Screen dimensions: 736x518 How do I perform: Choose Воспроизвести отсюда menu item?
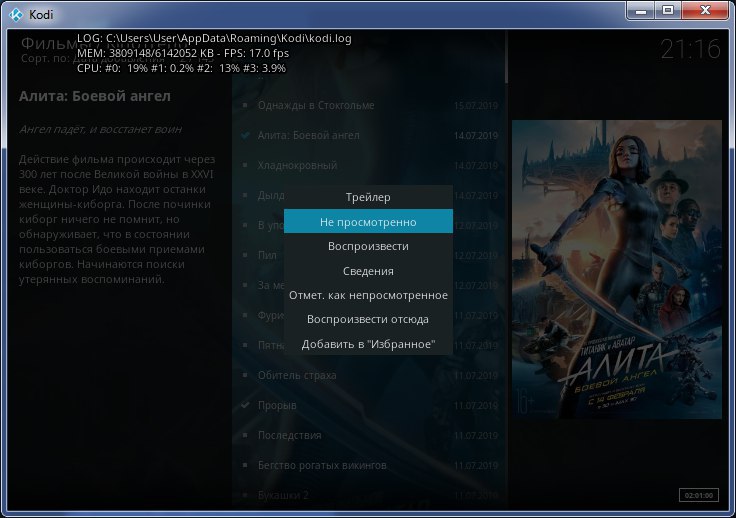[x=368, y=320]
